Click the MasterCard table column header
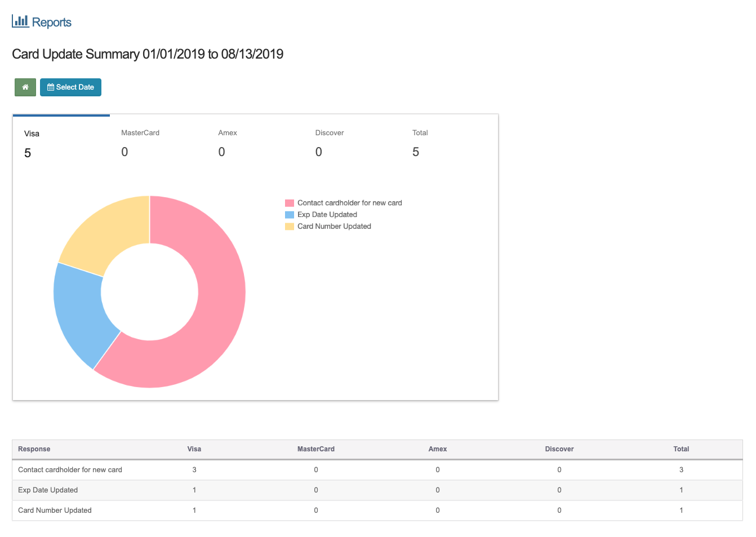756x537 pixels. [316, 449]
